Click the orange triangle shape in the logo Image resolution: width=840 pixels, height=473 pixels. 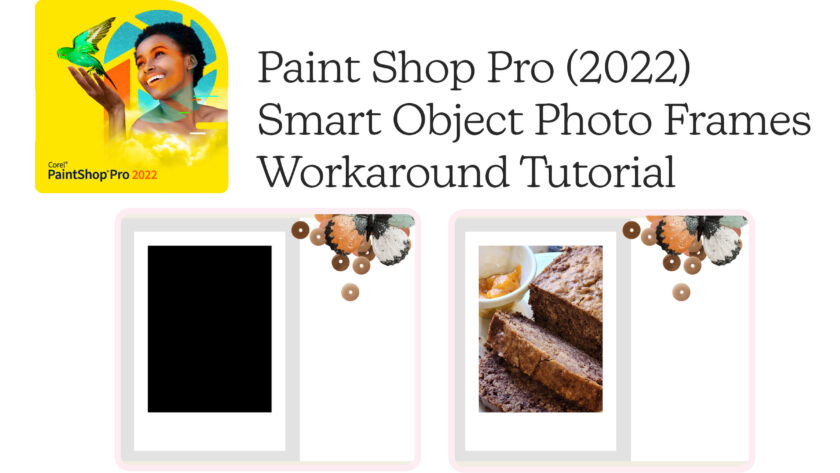[x=121, y=80]
